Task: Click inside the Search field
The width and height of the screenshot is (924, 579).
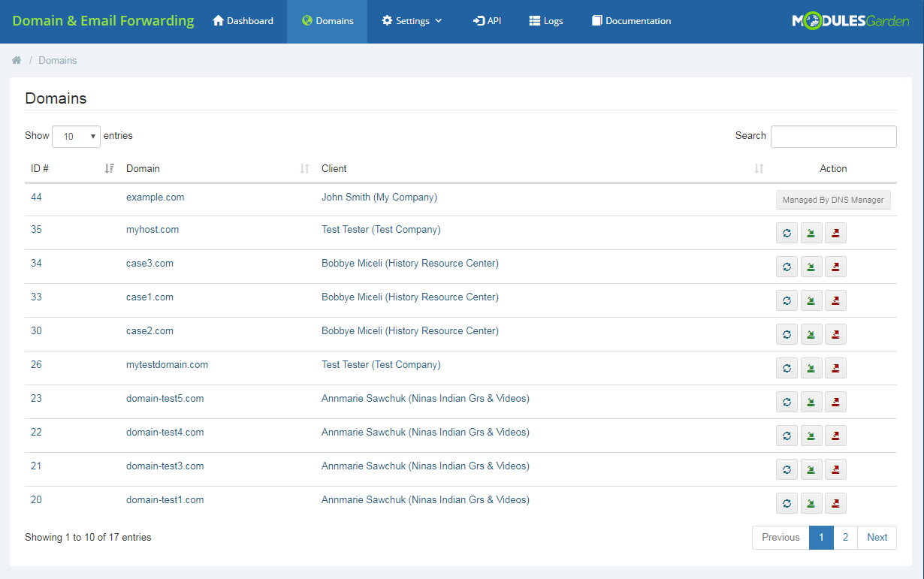Action: tap(833, 136)
